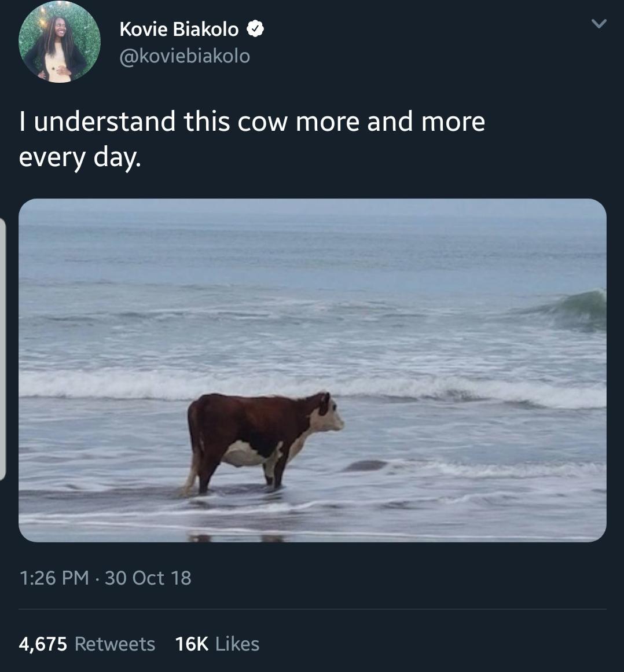
Task: Open the Kovie Biakolo display name
Action: tap(179, 29)
